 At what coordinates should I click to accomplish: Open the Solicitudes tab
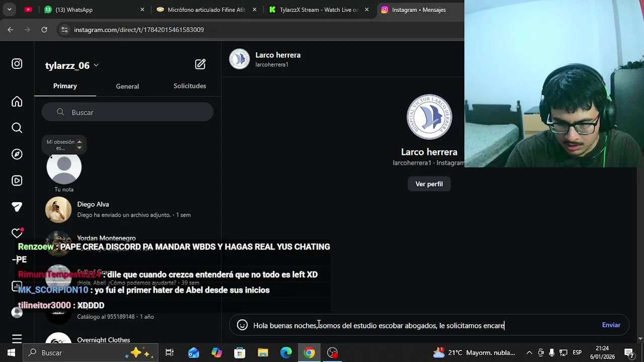tap(190, 86)
